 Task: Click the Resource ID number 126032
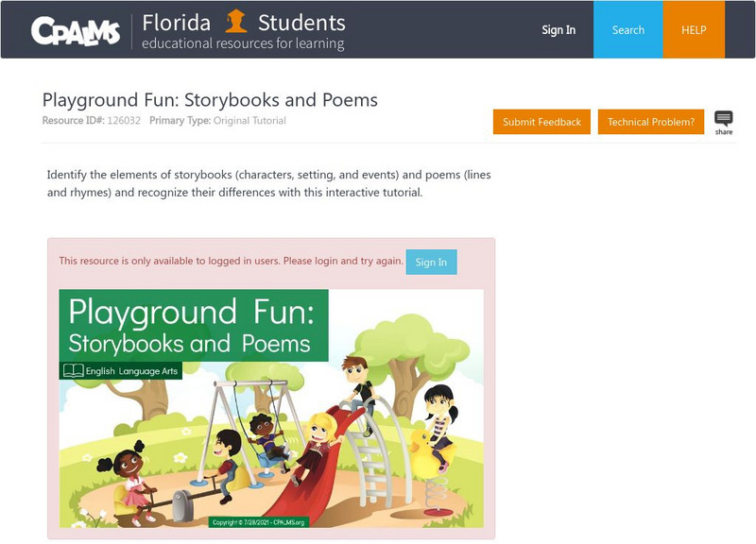124,121
